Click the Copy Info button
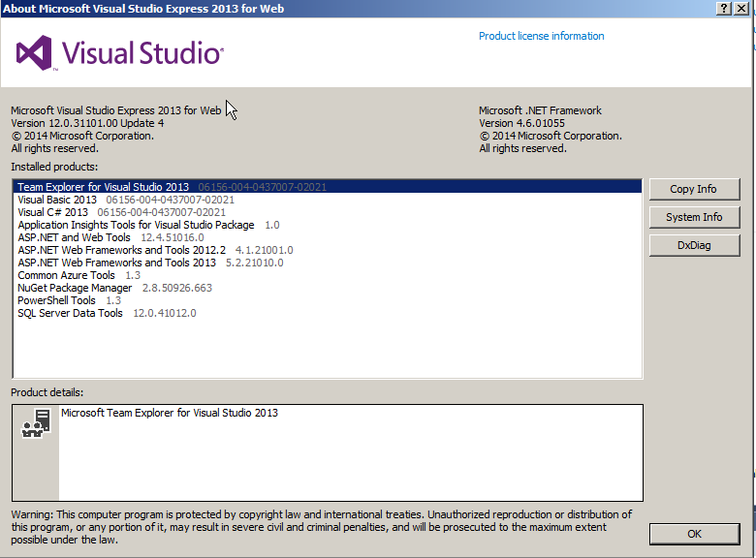Viewport: 756px width, 558px height. pyautogui.click(x=694, y=189)
